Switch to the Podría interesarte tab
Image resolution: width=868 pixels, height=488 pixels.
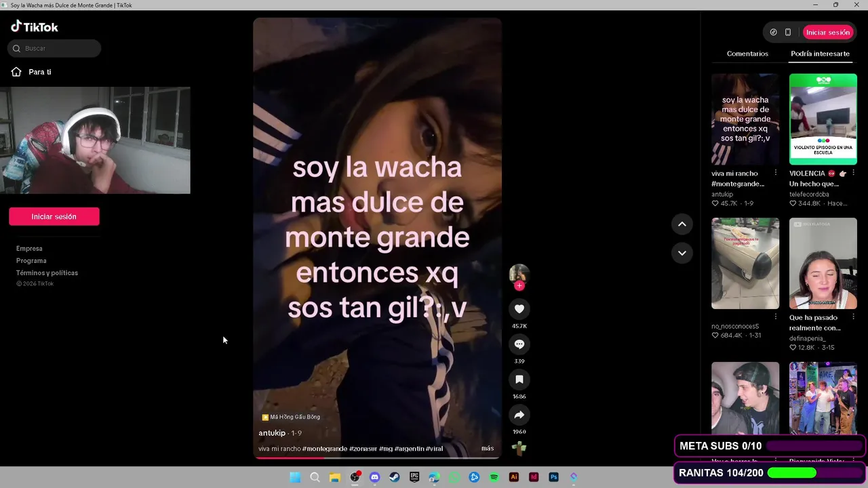(x=820, y=54)
